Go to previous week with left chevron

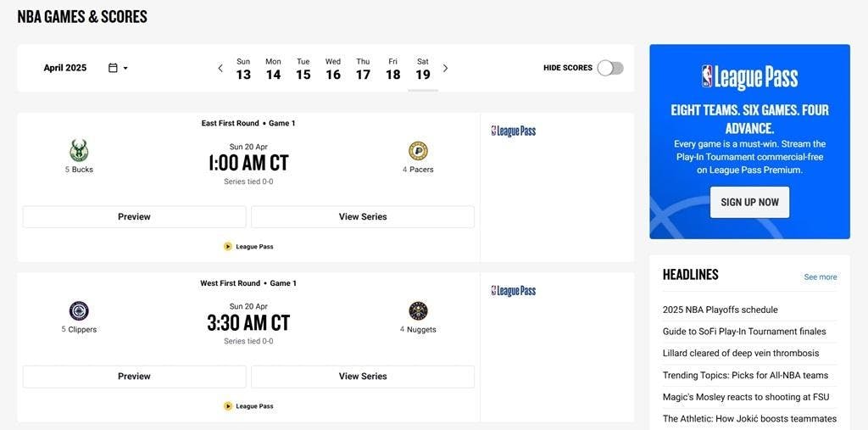[220, 68]
